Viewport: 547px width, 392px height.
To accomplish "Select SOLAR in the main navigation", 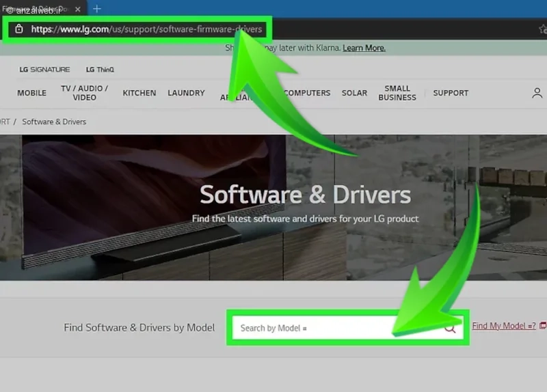I will point(354,93).
